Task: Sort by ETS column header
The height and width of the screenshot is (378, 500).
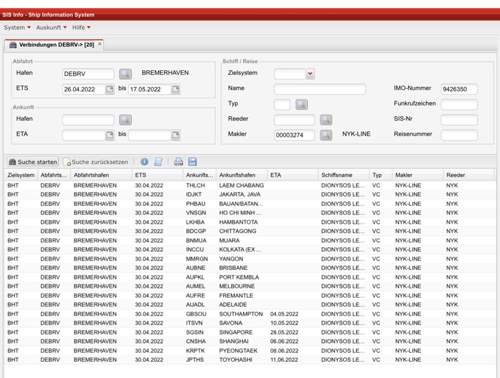Action: (x=157, y=175)
